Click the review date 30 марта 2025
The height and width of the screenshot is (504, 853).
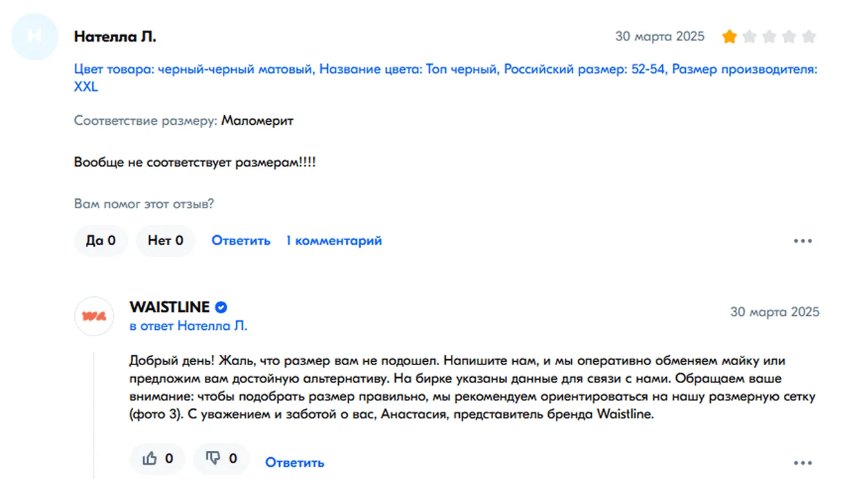660,37
